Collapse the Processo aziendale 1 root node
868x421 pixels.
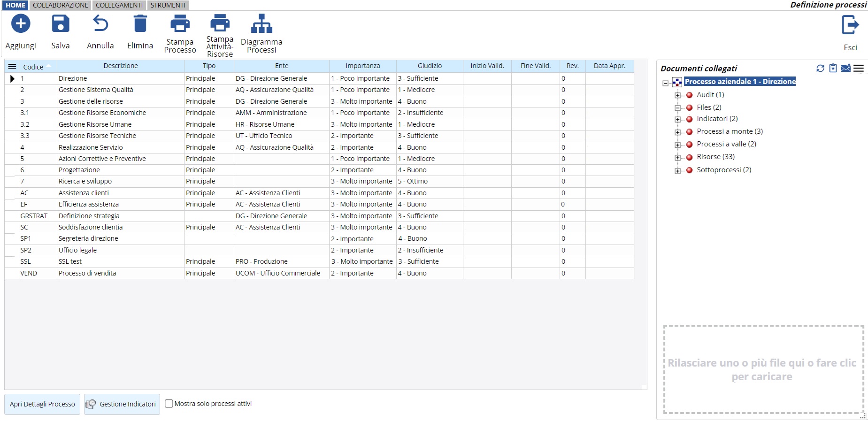tap(665, 83)
